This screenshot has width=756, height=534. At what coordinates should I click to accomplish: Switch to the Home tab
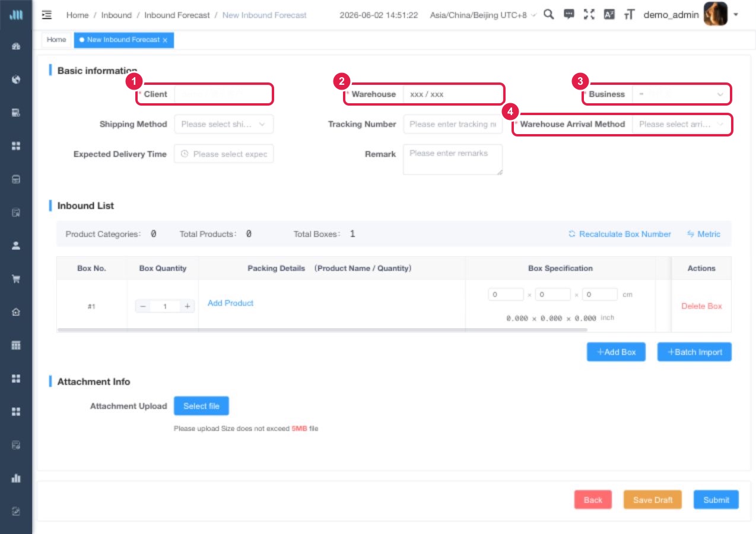pyautogui.click(x=56, y=40)
